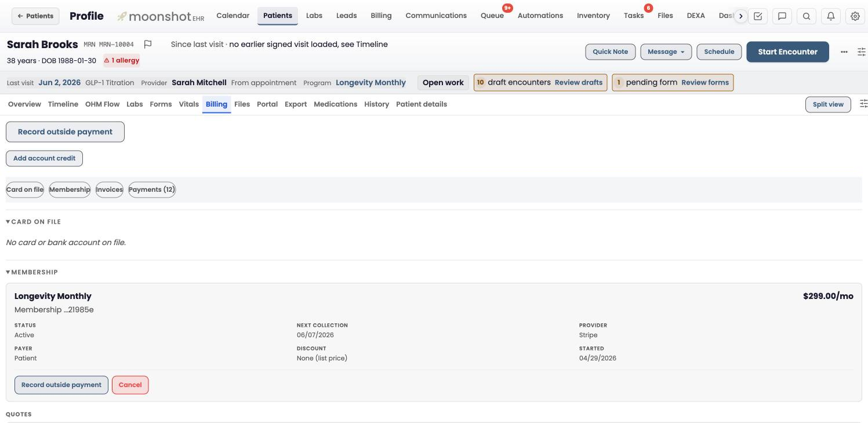Click Add account credit
The height and width of the screenshot is (423, 868).
44,158
